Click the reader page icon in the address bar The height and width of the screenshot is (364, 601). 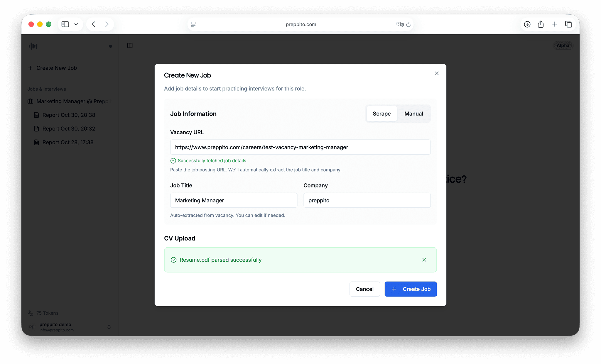coord(193,24)
